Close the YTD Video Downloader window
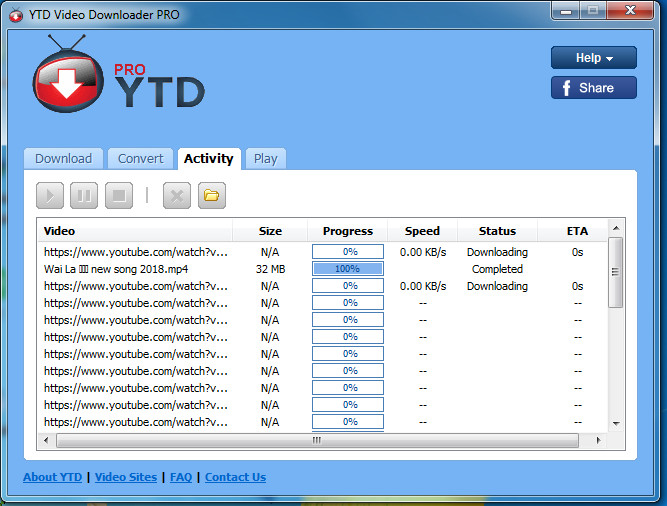This screenshot has height=506, width=667. tap(630, 11)
